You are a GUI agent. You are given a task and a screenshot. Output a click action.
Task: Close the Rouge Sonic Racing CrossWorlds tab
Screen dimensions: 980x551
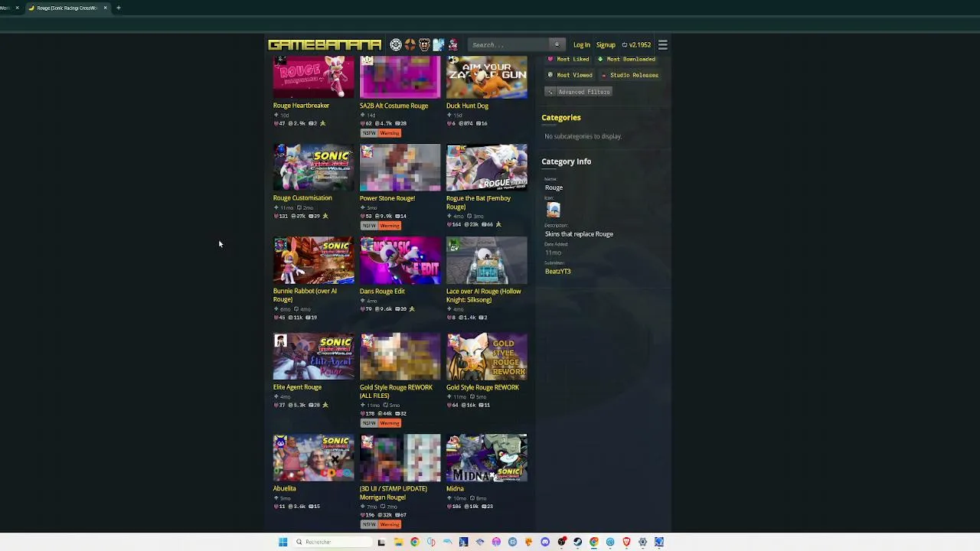[106, 8]
